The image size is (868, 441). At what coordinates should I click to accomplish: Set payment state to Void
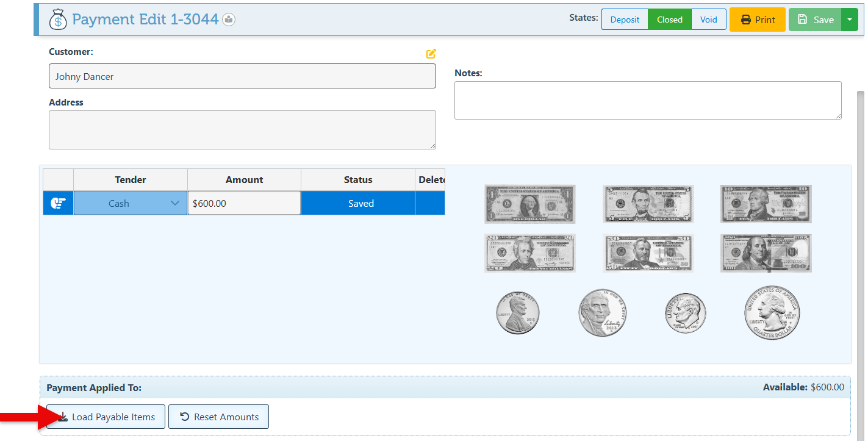point(708,20)
